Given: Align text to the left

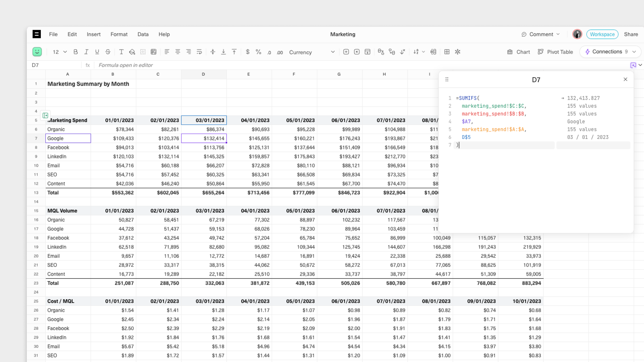Looking at the screenshot, I should [167, 52].
